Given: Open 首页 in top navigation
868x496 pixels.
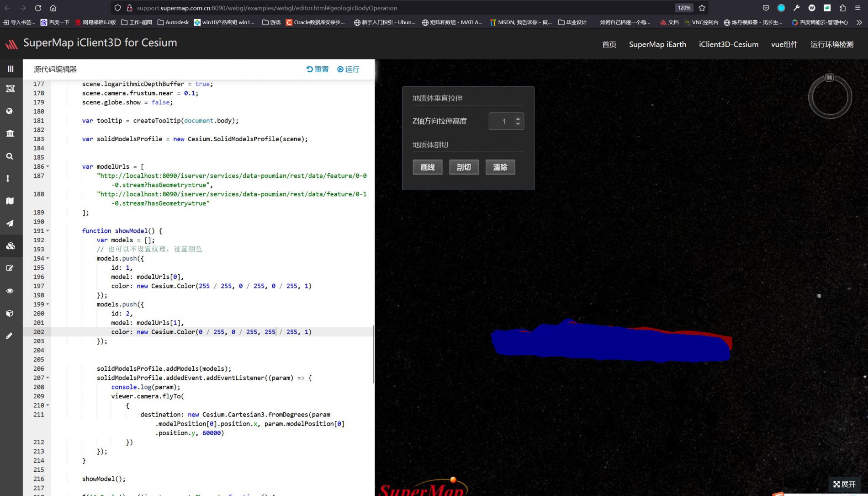Looking at the screenshot, I should [609, 44].
